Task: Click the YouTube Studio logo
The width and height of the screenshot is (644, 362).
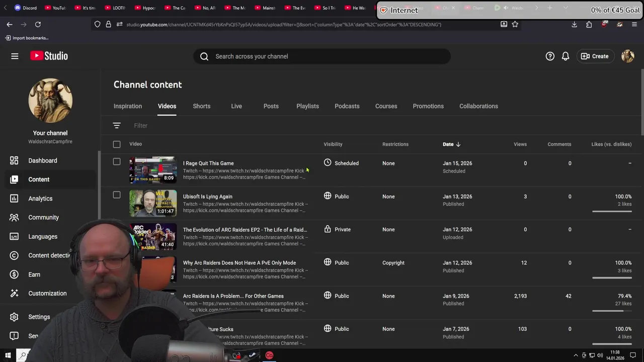Action: pos(49,56)
